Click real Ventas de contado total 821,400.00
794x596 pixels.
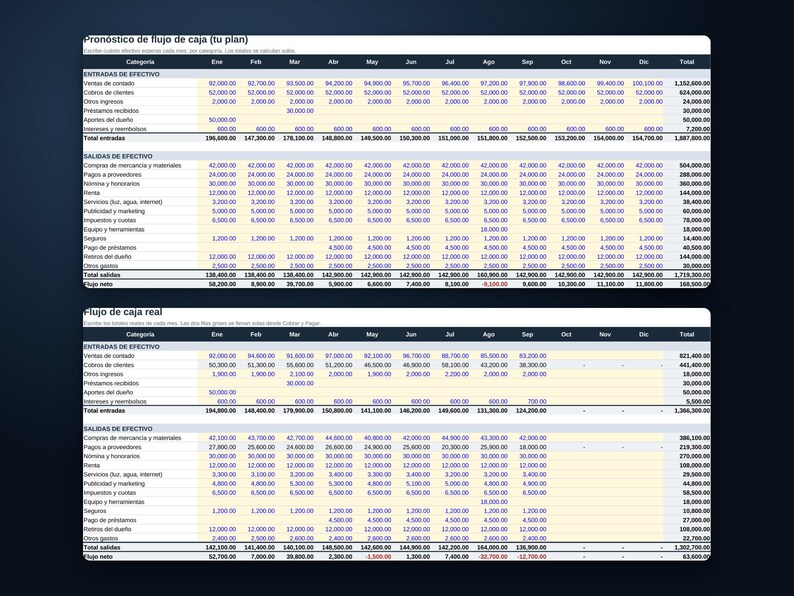(x=695, y=356)
